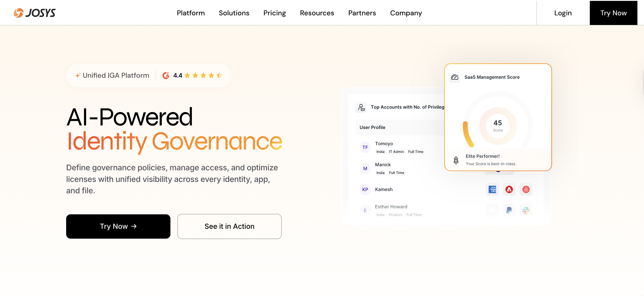Click the Login link

(x=563, y=13)
